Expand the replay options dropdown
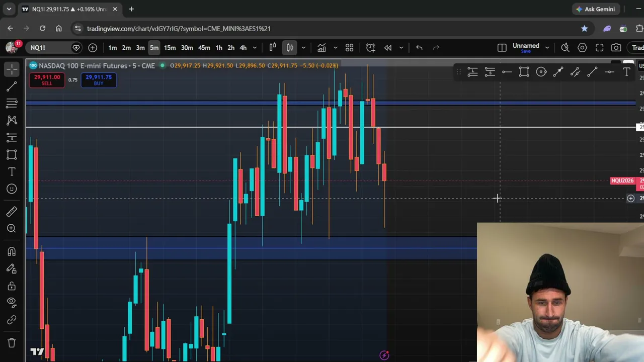Screen dimensions: 644x362 pos(401,48)
